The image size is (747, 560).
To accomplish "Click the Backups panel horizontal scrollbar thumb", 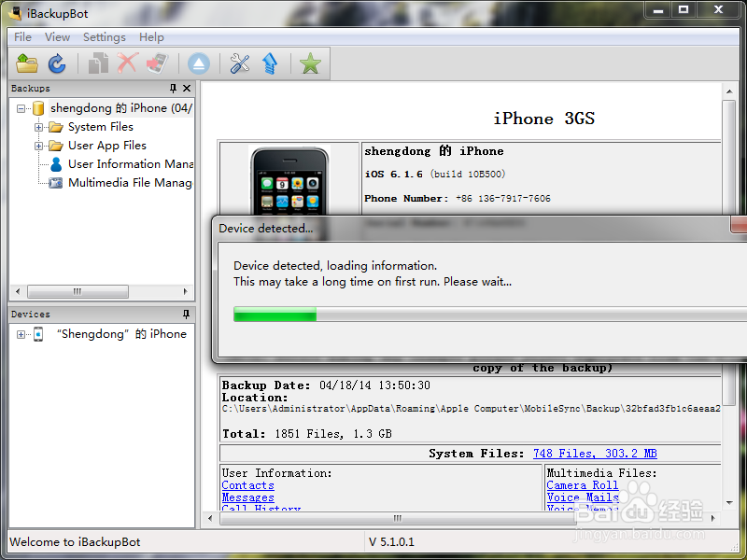I will pos(78,291).
